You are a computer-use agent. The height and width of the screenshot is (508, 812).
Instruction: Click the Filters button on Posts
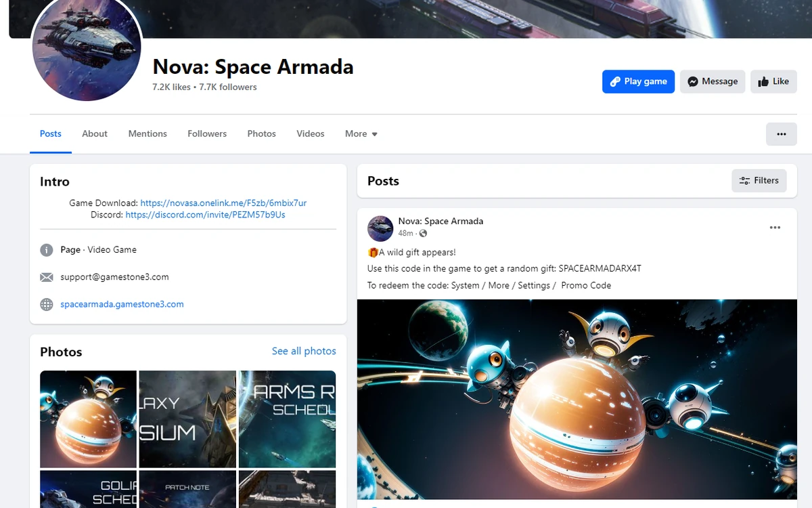pyautogui.click(x=759, y=180)
